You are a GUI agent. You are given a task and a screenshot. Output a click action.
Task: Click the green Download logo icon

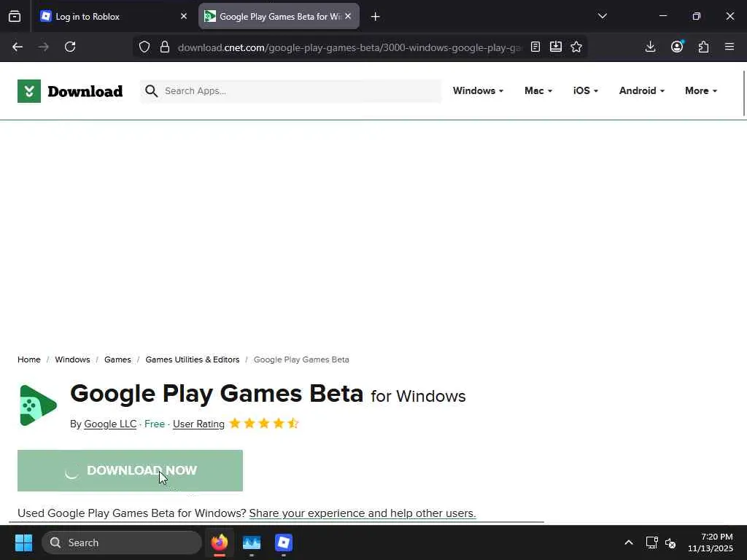point(29,91)
